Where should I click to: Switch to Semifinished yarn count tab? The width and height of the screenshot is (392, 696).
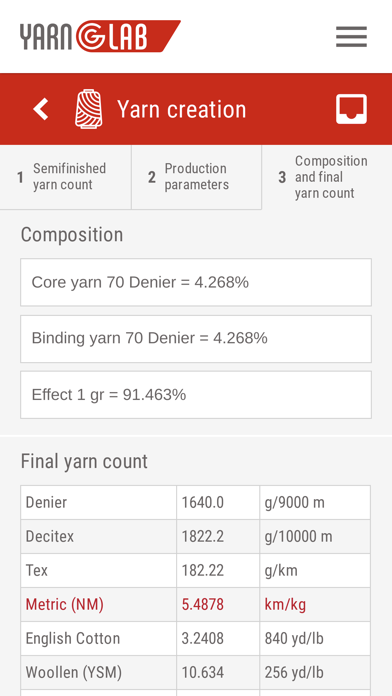pyautogui.click(x=66, y=177)
